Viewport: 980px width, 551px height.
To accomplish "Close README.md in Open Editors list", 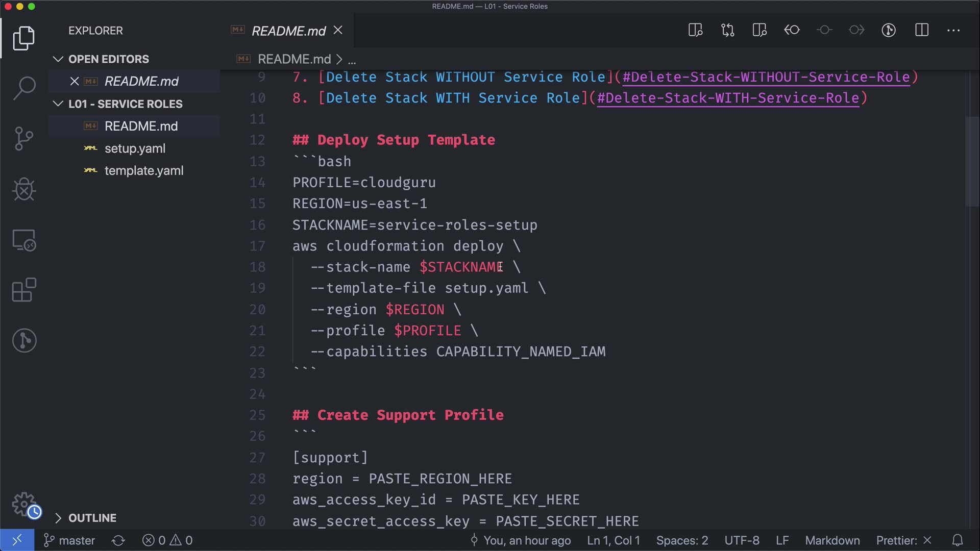I will coord(75,81).
